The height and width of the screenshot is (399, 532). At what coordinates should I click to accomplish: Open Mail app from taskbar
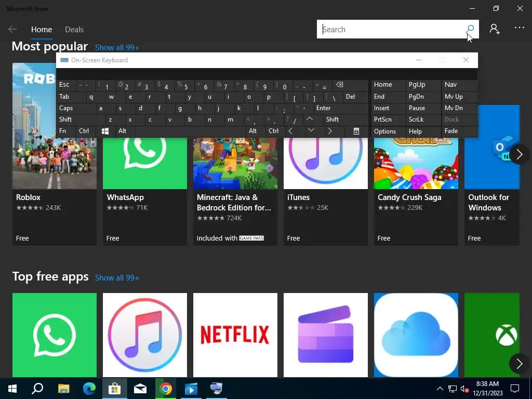click(x=140, y=389)
